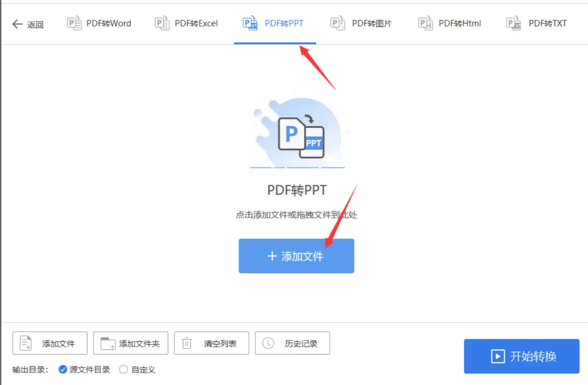Start conversion with 开始转换 button
This screenshot has height=385, width=588.
click(x=522, y=356)
